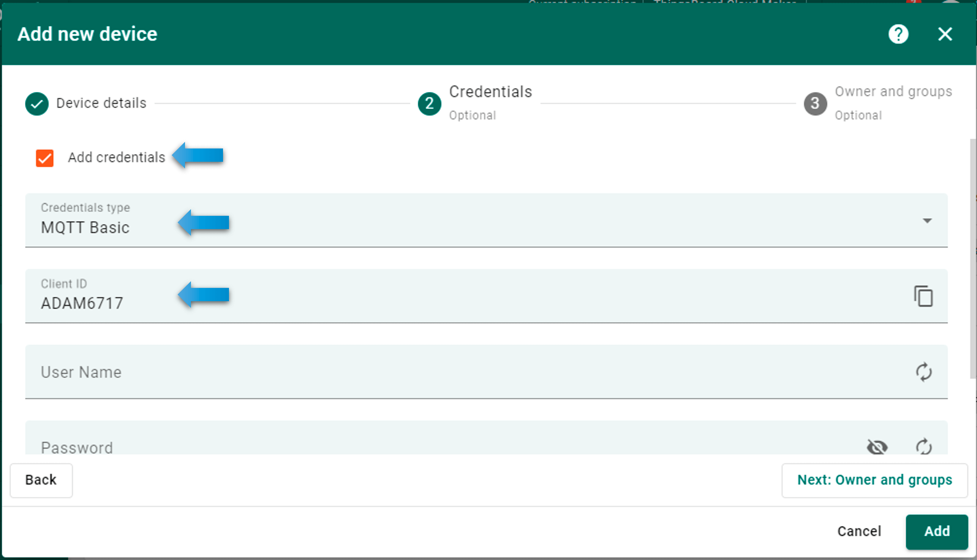
Task: Go to Owner and groups step
Action: pyautogui.click(x=893, y=92)
